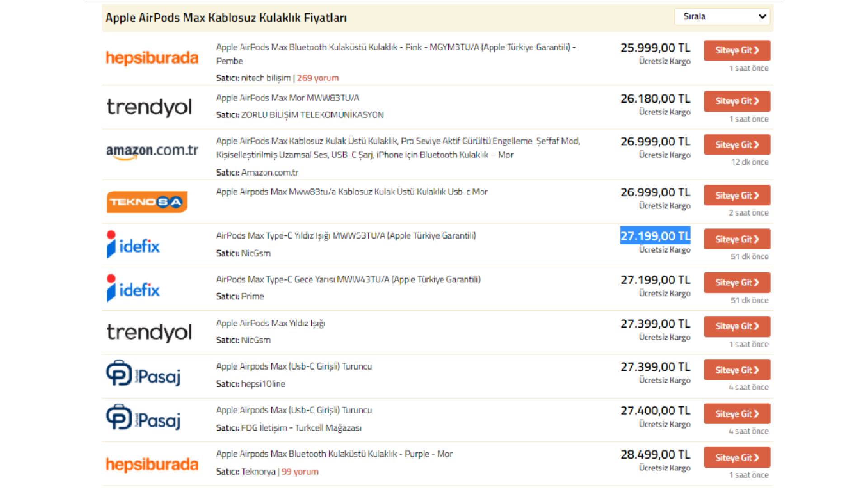Click Pasaj logo in hepsi10line row
This screenshot has height=488, width=868.
(x=143, y=373)
